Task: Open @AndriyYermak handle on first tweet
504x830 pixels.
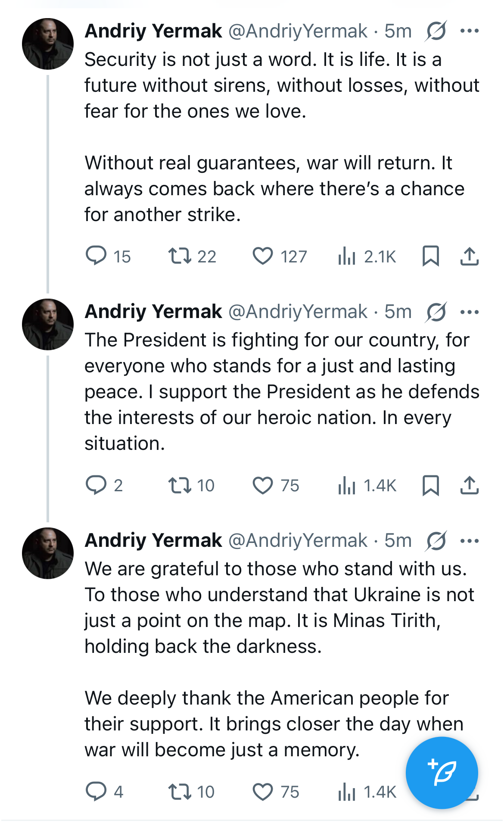Action: [298, 31]
